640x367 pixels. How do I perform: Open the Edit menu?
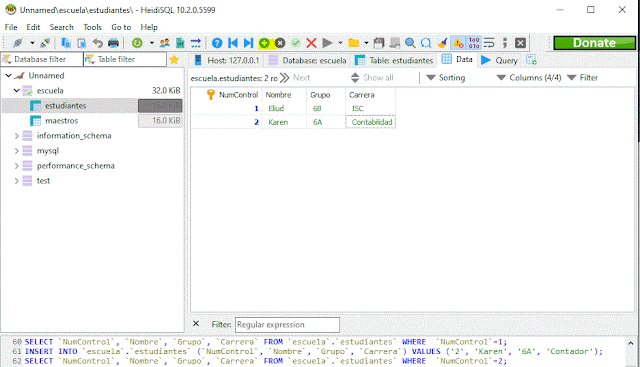[33, 27]
